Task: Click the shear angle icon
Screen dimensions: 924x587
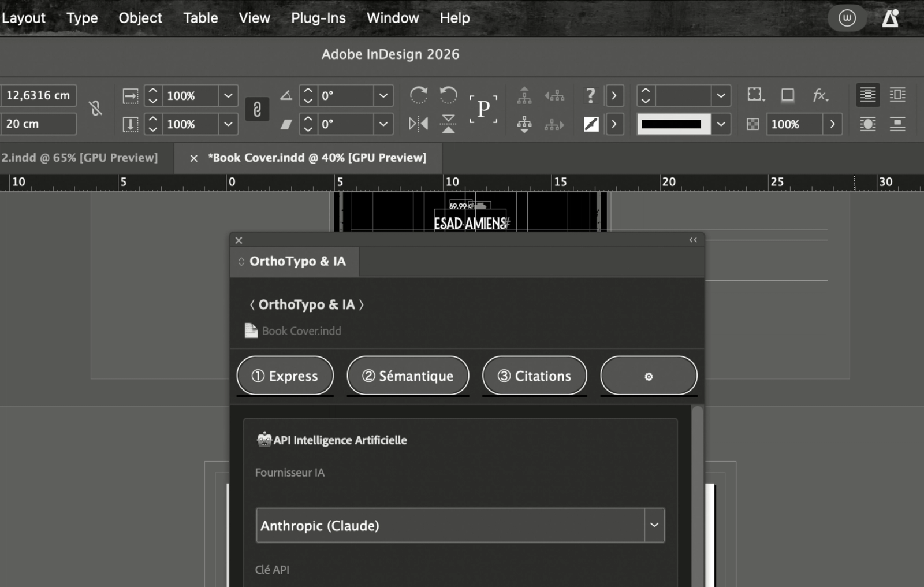Action: pos(286,124)
